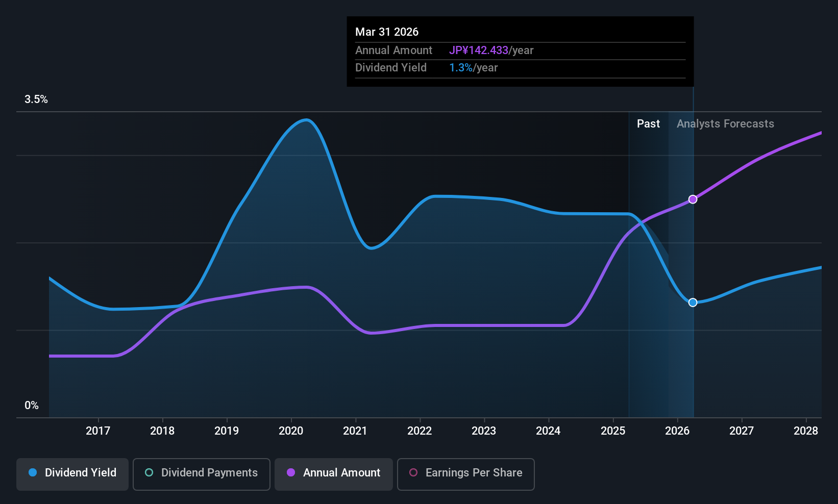Show the Earnings Per Share series
The height and width of the screenshot is (504, 838).
[465, 474]
